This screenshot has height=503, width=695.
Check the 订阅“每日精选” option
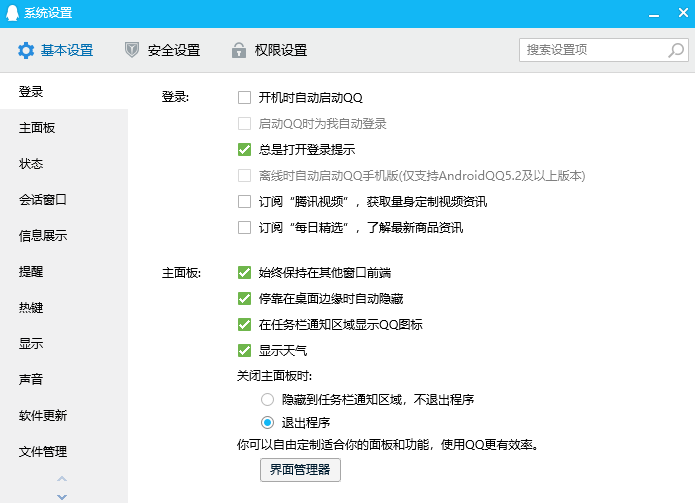pyautogui.click(x=244, y=227)
